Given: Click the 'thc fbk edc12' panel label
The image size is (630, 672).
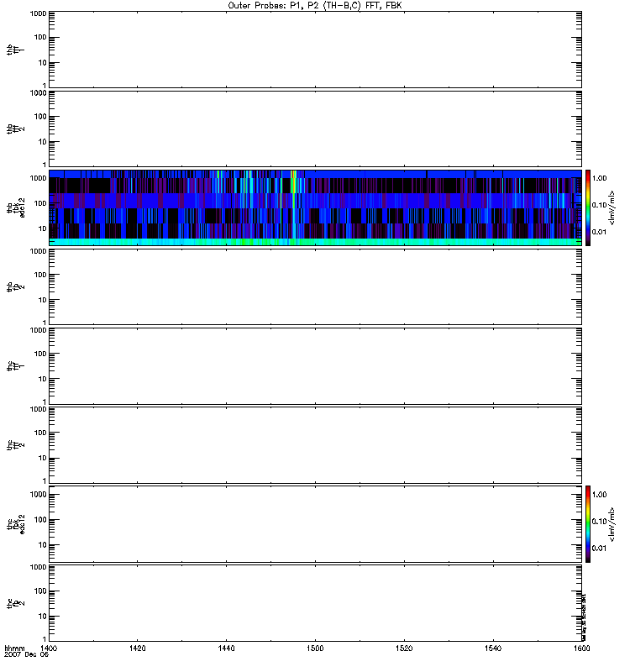Looking at the screenshot, I should (x=15, y=524).
